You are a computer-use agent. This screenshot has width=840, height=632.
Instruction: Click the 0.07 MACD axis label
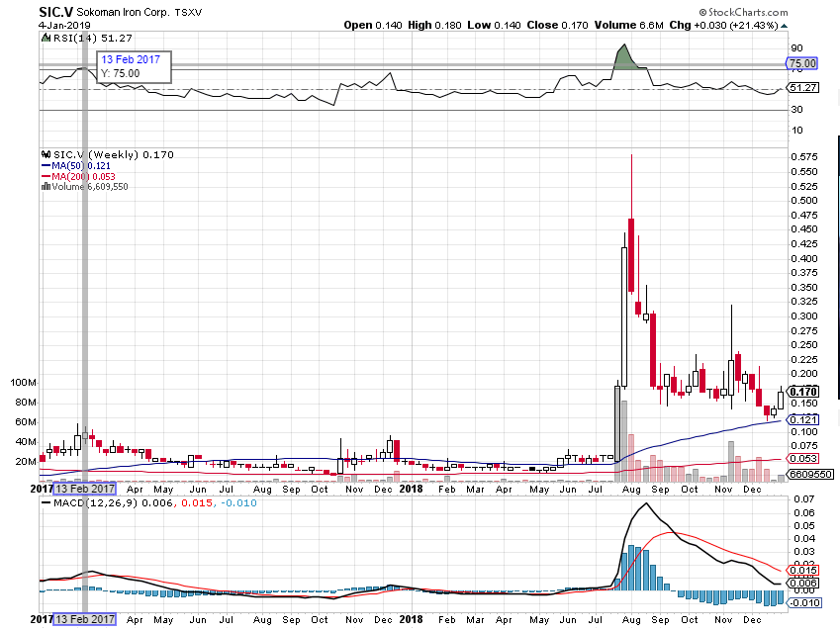pos(804,499)
